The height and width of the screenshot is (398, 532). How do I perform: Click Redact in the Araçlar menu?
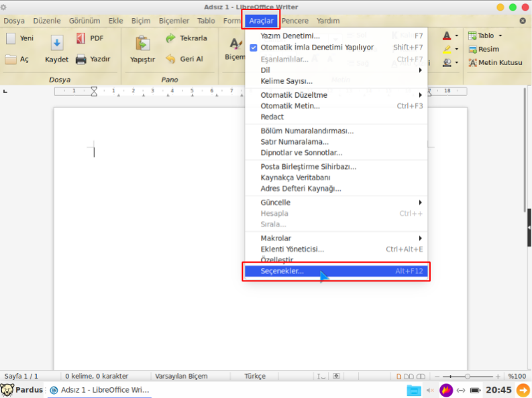(x=336, y=117)
